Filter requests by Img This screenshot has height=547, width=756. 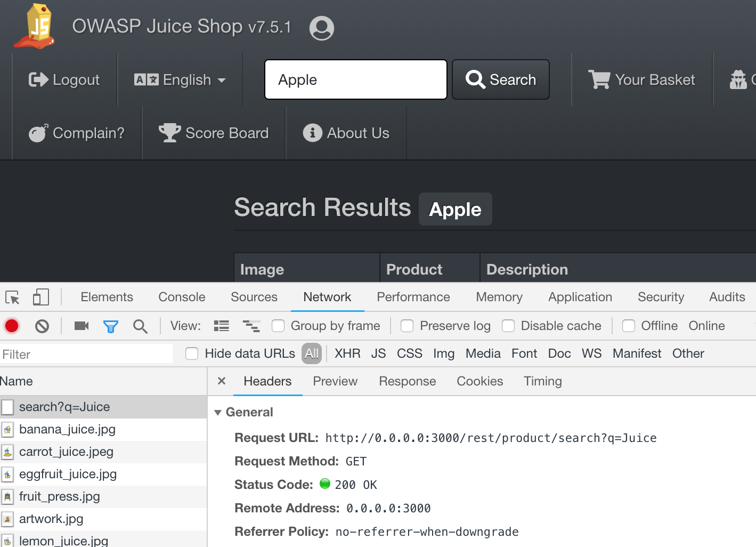point(444,353)
